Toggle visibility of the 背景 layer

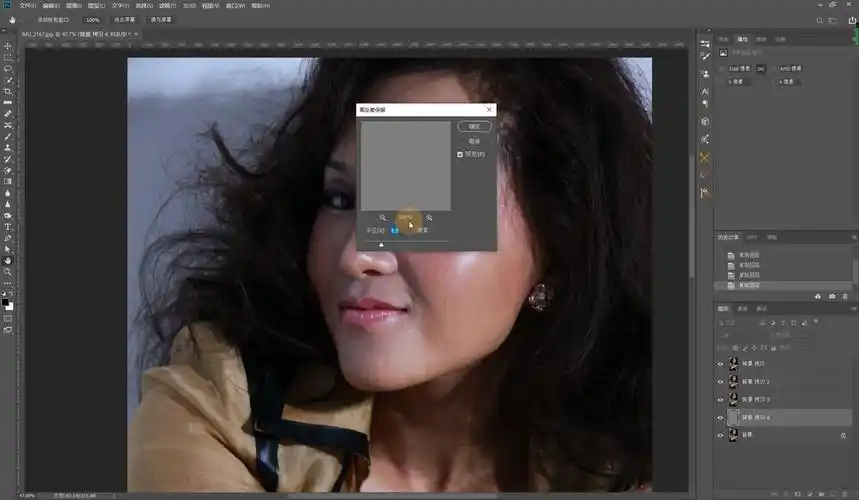click(720, 435)
